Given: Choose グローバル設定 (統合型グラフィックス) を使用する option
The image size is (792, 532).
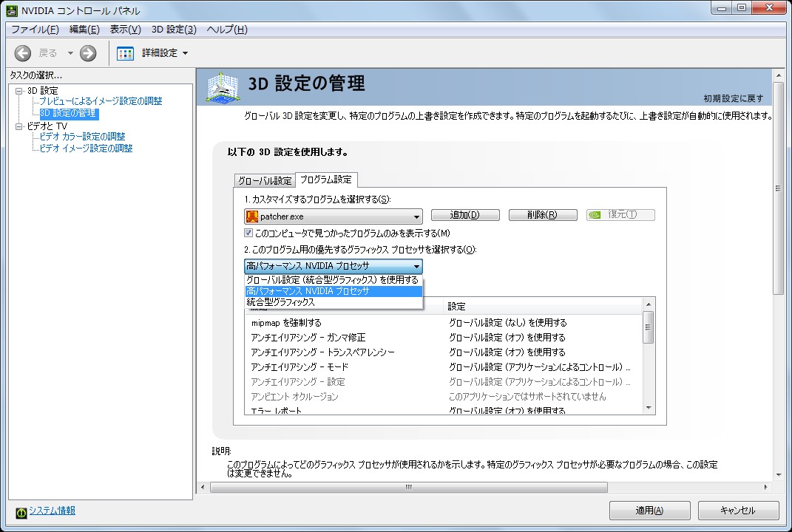Looking at the screenshot, I should (334, 279).
